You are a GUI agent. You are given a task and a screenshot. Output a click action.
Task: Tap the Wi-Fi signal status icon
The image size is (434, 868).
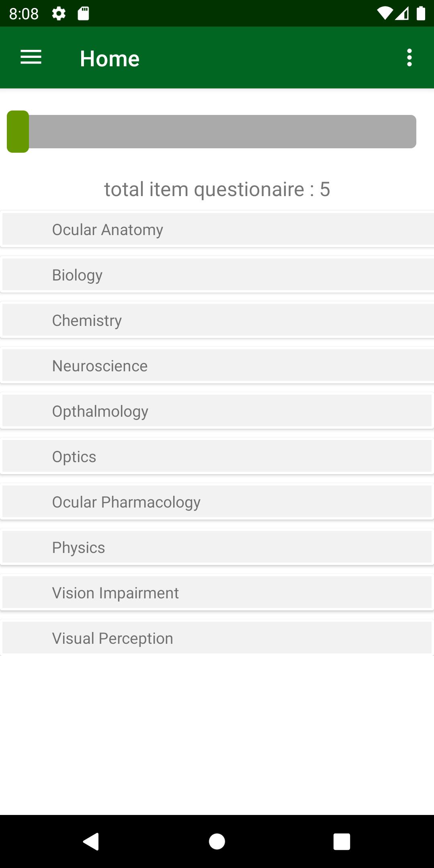[x=385, y=14]
